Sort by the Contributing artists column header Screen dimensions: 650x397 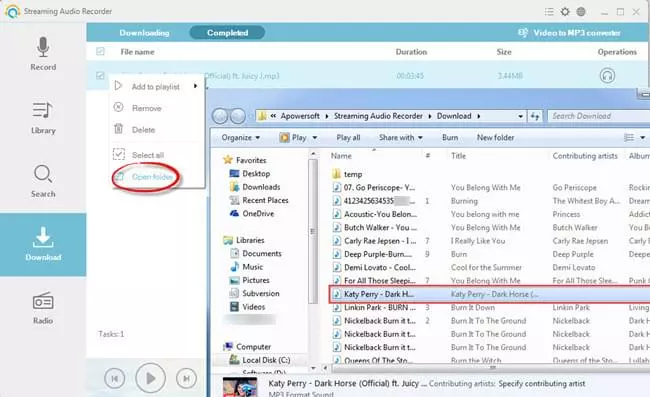[585, 156]
